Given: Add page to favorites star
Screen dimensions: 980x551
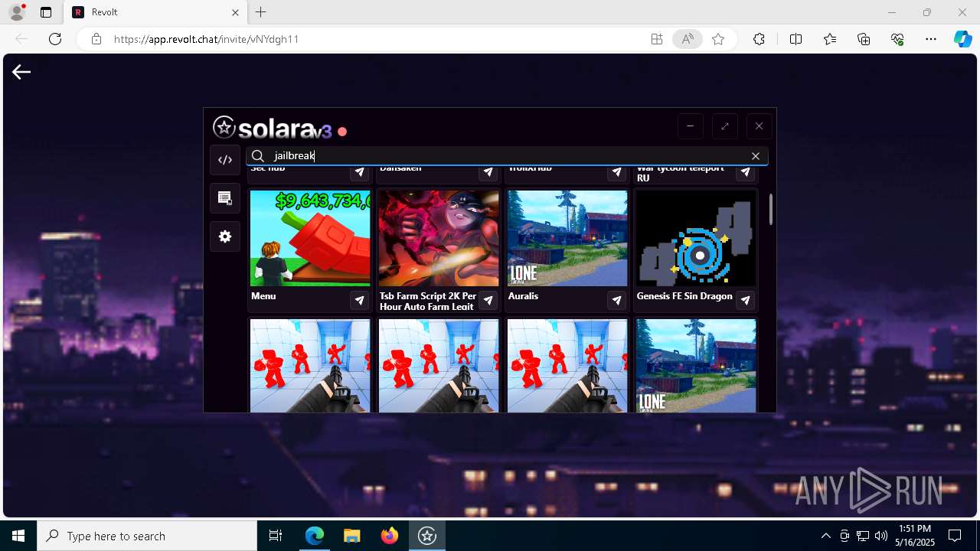Looking at the screenshot, I should (x=718, y=39).
